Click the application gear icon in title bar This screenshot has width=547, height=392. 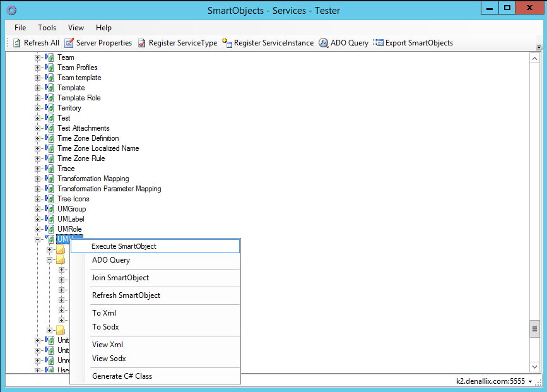pyautogui.click(x=11, y=11)
